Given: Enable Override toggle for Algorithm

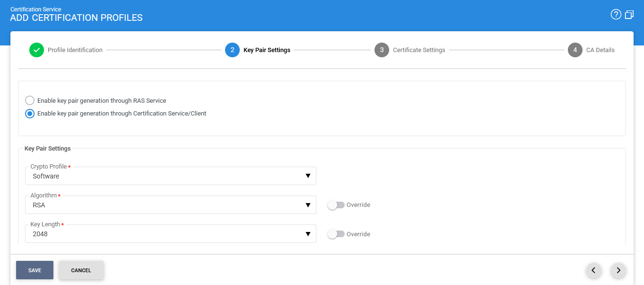Looking at the screenshot, I should tap(336, 205).
